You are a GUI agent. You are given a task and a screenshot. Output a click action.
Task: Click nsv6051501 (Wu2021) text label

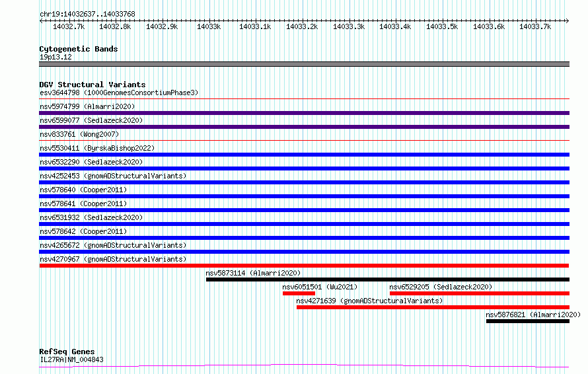(320, 287)
